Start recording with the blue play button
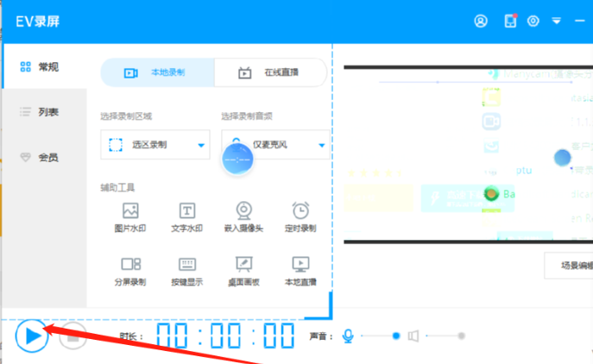 click(x=32, y=336)
